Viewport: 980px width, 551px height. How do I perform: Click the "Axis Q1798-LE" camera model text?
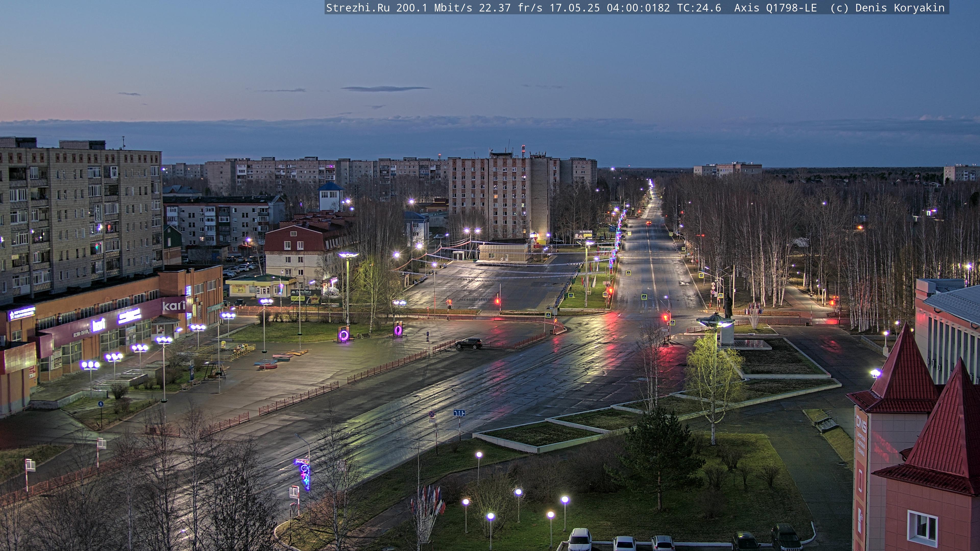(x=775, y=8)
